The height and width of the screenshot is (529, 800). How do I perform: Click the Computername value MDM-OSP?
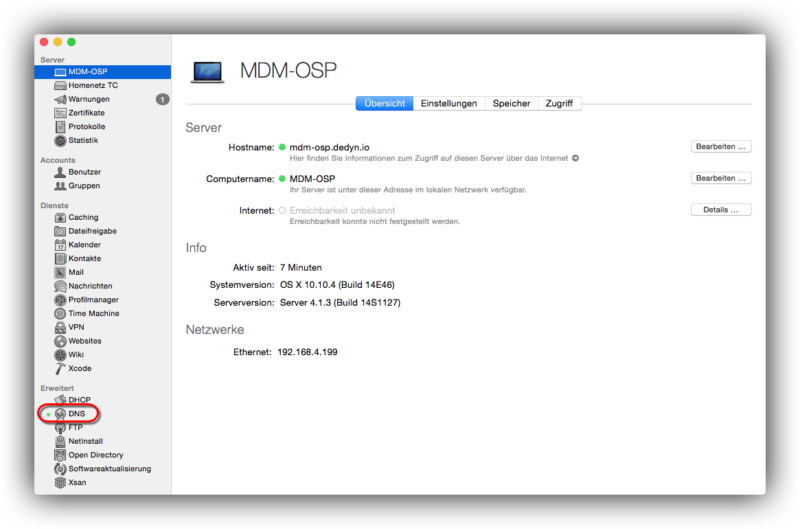point(312,179)
